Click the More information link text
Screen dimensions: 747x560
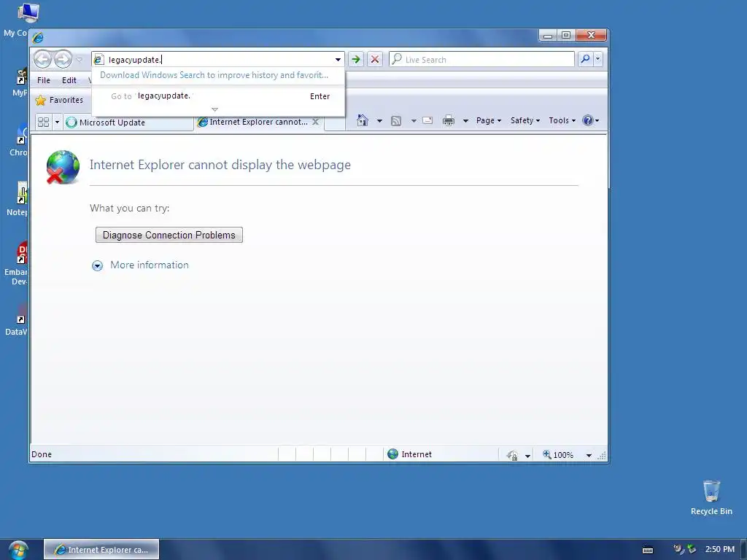(x=150, y=265)
